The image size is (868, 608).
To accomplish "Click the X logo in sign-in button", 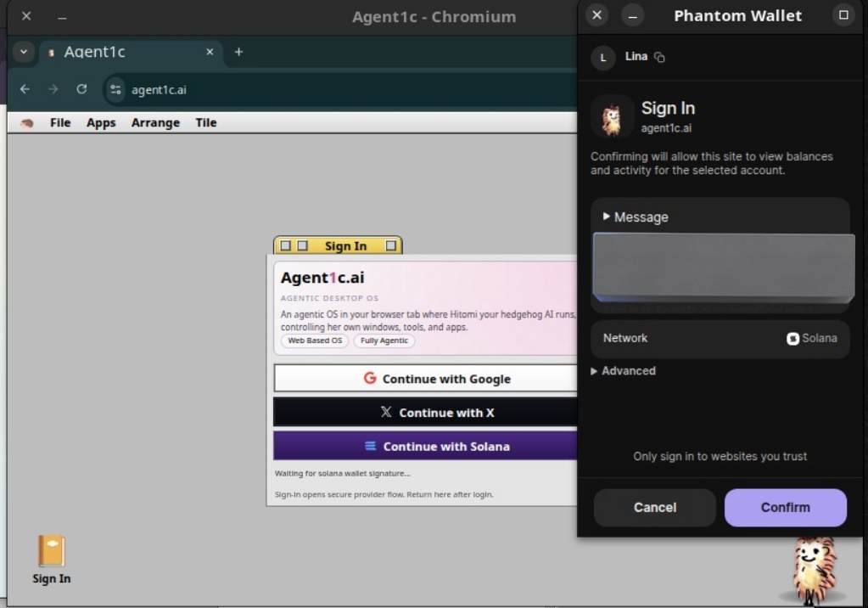I will (x=386, y=412).
